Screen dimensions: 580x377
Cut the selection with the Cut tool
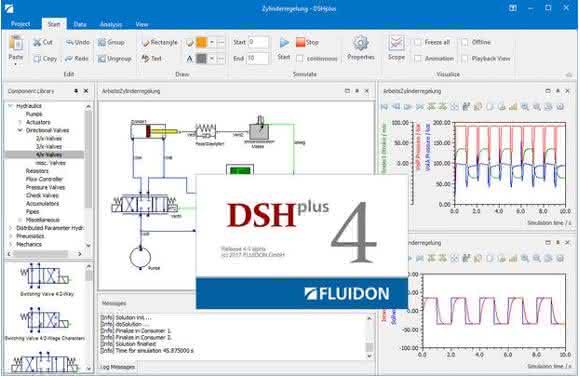click(43, 42)
